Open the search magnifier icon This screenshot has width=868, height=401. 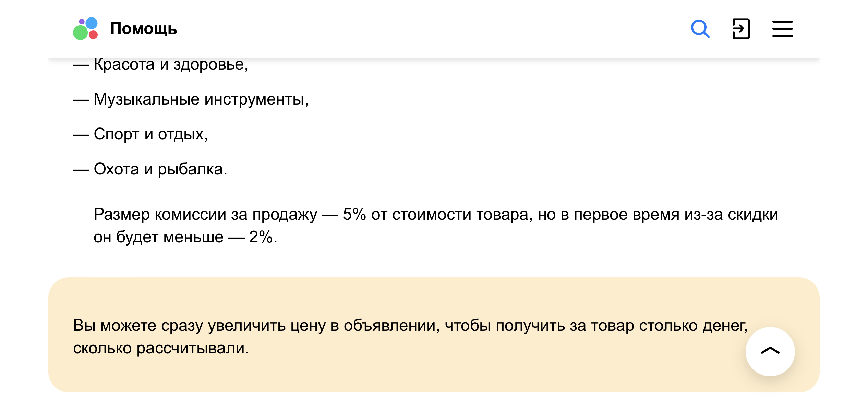700,29
